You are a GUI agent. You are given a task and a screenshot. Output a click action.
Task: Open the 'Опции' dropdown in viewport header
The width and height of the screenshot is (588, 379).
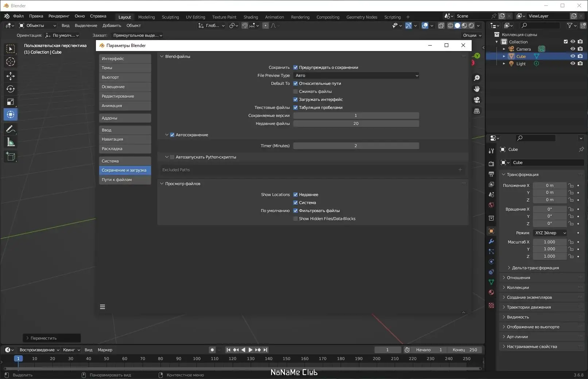[x=472, y=35]
